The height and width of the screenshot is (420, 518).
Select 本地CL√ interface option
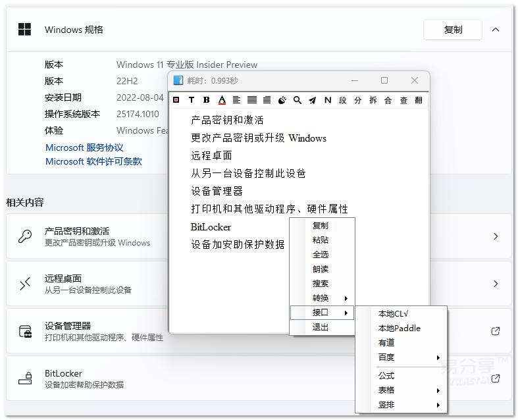[x=401, y=313]
